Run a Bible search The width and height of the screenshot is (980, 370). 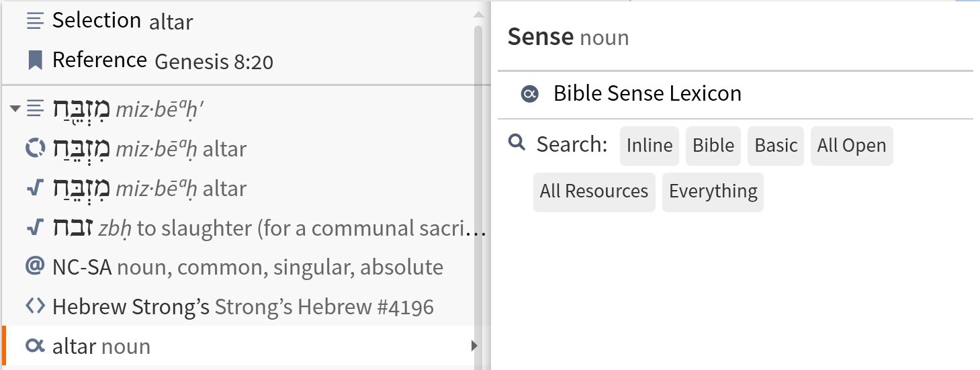(713, 146)
